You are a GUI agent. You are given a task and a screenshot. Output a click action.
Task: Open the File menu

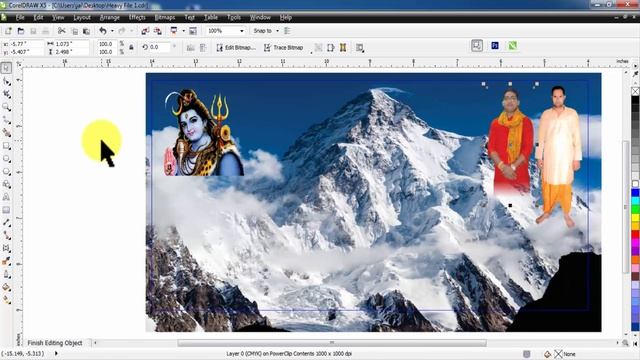[20, 18]
